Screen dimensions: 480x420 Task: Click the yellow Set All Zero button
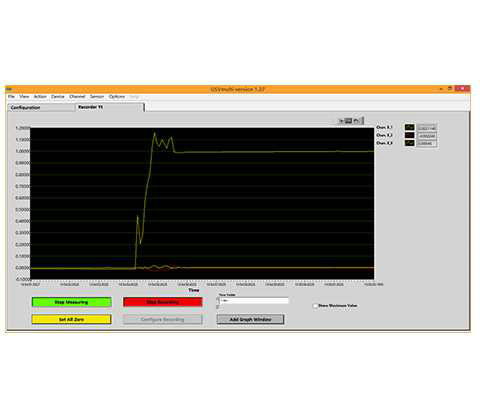[72, 319]
